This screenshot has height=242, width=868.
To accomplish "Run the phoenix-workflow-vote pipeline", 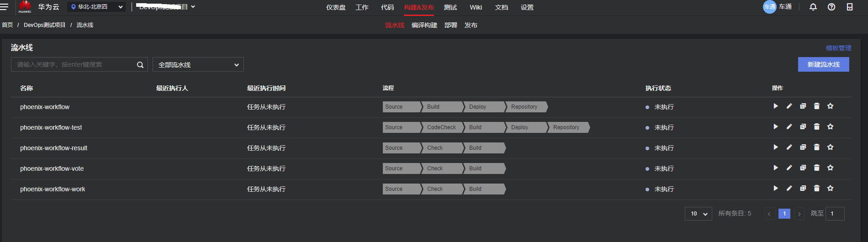I will pyautogui.click(x=775, y=168).
